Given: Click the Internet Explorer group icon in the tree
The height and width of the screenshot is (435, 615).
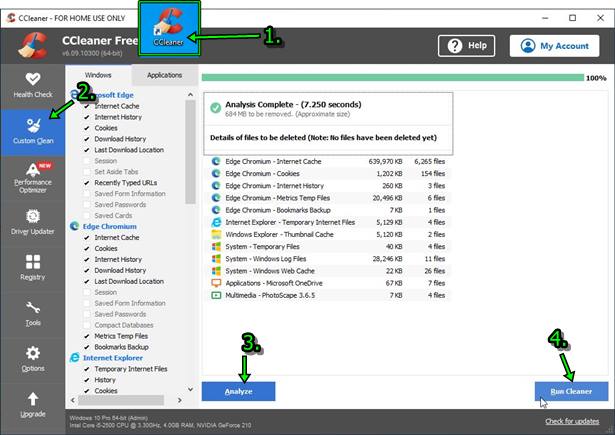Looking at the screenshot, I should coord(74,358).
